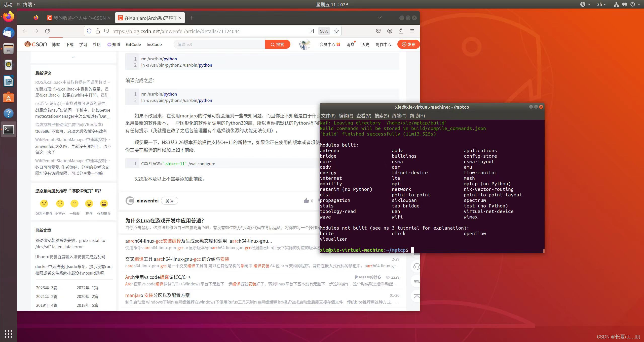
Task: Toggle tracking protection shield
Action: pos(89,31)
